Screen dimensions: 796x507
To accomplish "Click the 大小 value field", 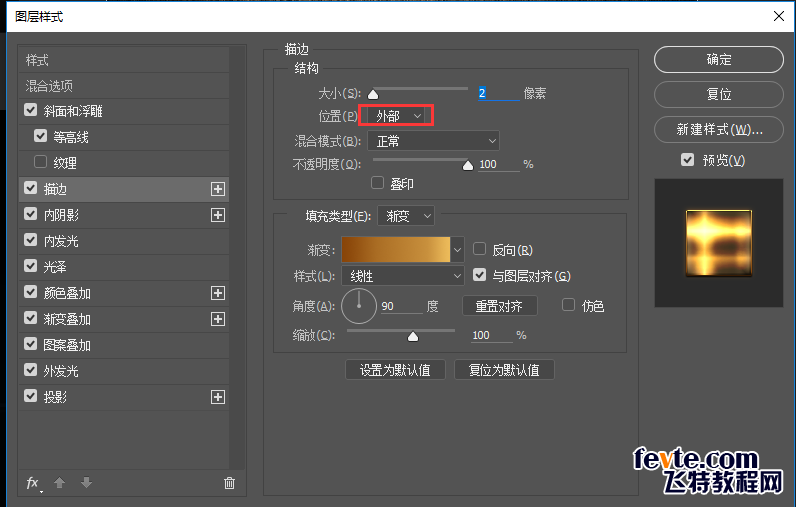I will (499, 93).
